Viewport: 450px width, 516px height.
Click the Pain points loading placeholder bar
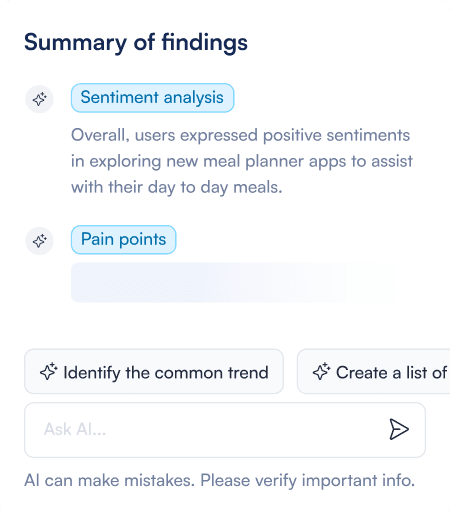[x=233, y=282]
